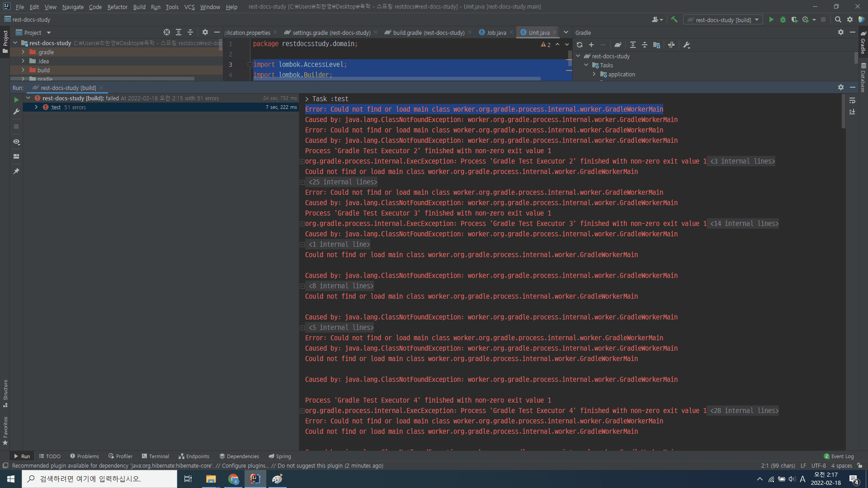
Task: Execute Gradle Task elephant icon
Action: 618,45
